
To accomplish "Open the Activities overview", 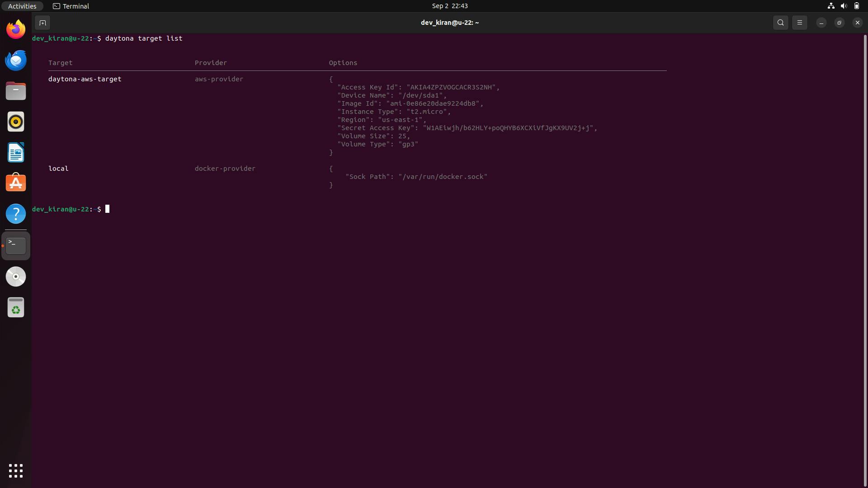I will pyautogui.click(x=22, y=6).
